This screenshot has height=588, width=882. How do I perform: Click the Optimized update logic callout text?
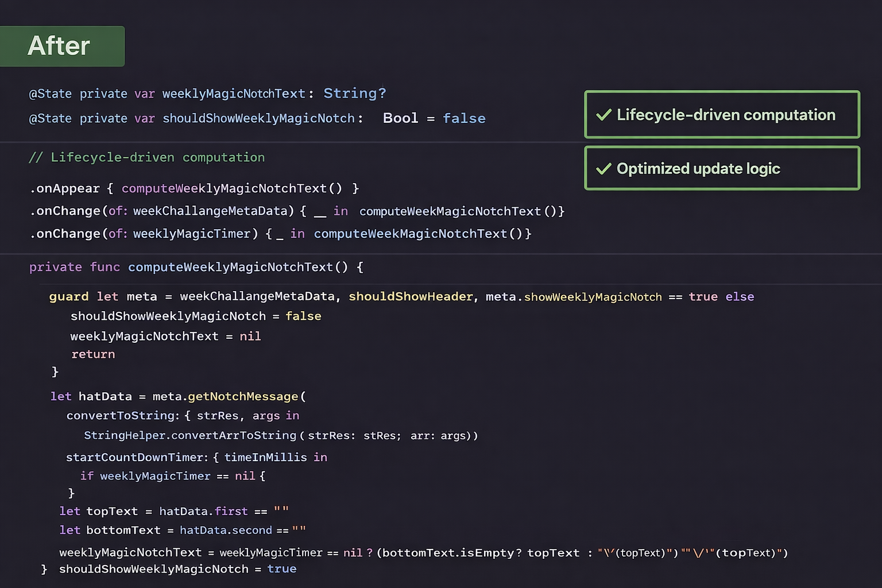tap(698, 169)
